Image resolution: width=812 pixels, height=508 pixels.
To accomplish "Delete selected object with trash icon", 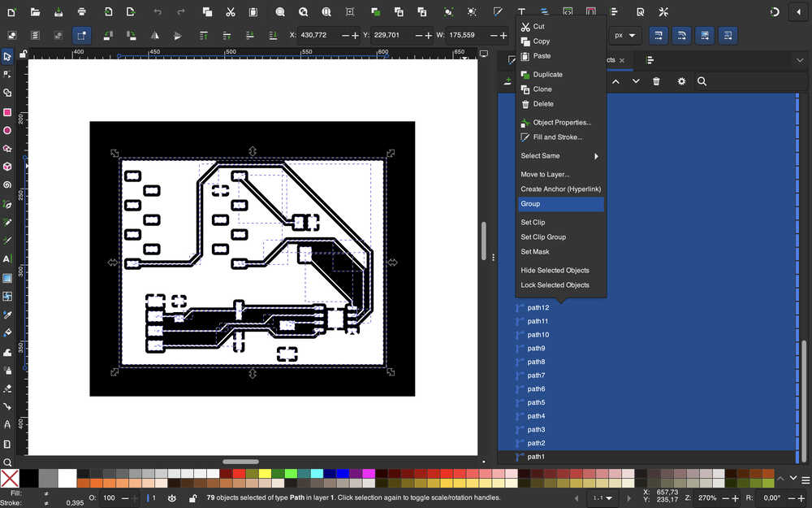I will tap(656, 81).
